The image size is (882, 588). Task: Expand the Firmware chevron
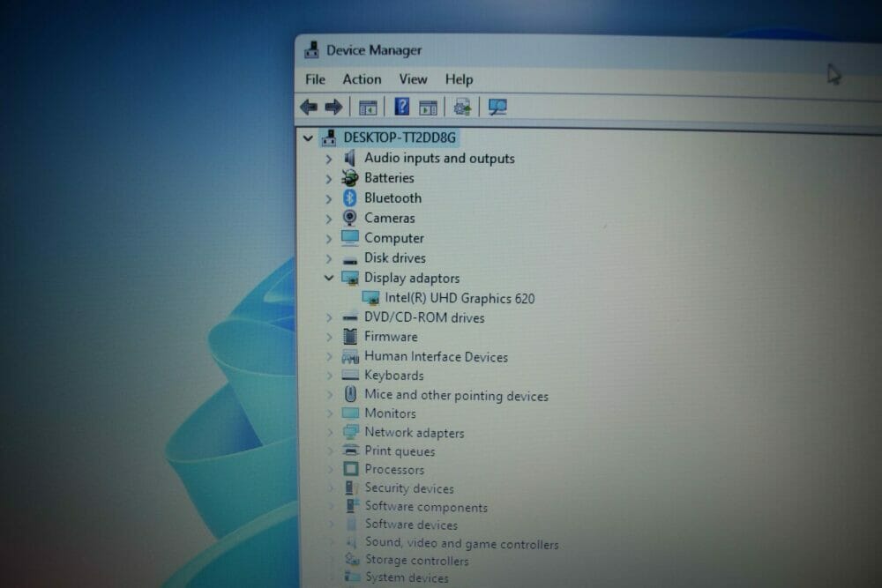tap(329, 338)
